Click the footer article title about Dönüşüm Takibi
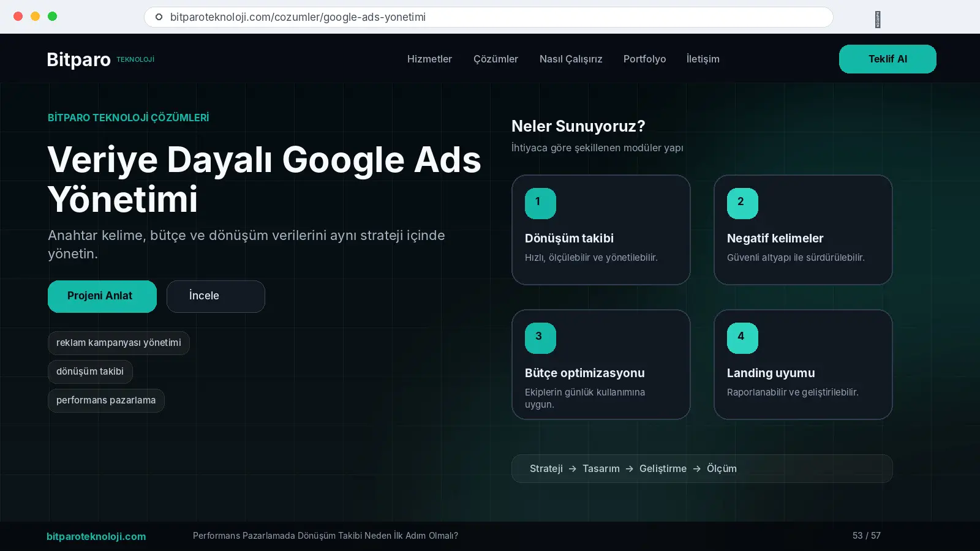 325,536
